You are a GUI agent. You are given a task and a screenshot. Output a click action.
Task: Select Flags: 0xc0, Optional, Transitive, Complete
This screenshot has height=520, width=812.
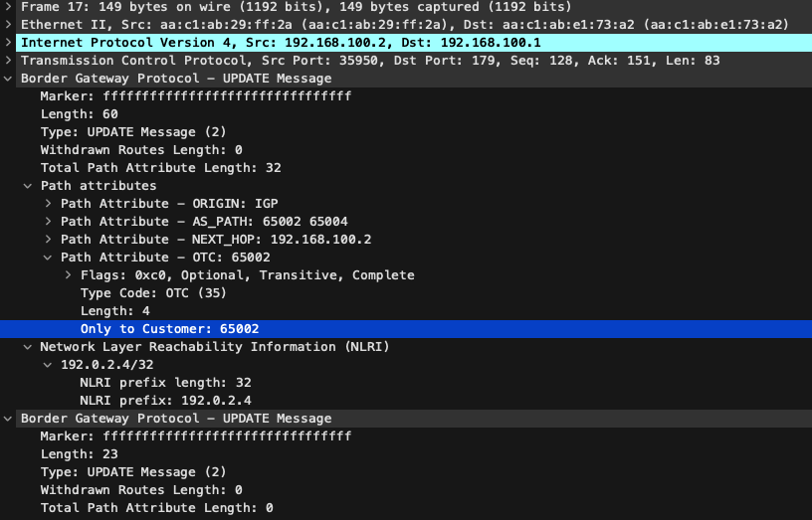248,275
